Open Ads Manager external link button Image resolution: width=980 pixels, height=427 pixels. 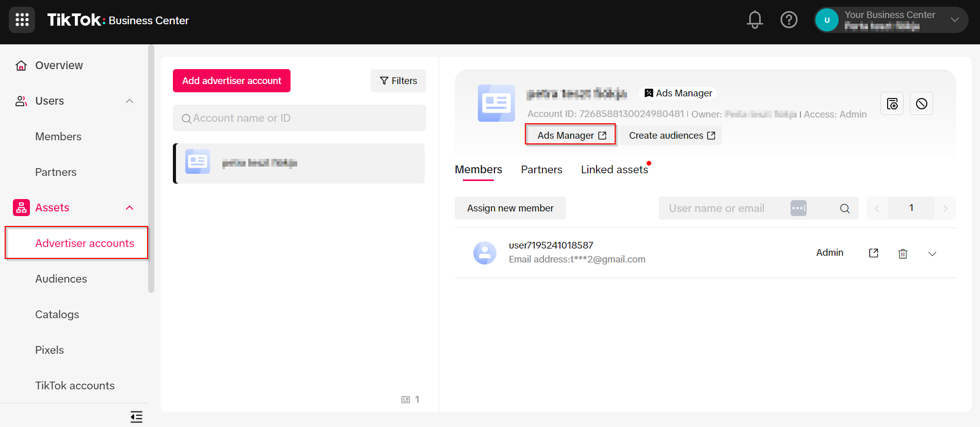click(571, 135)
